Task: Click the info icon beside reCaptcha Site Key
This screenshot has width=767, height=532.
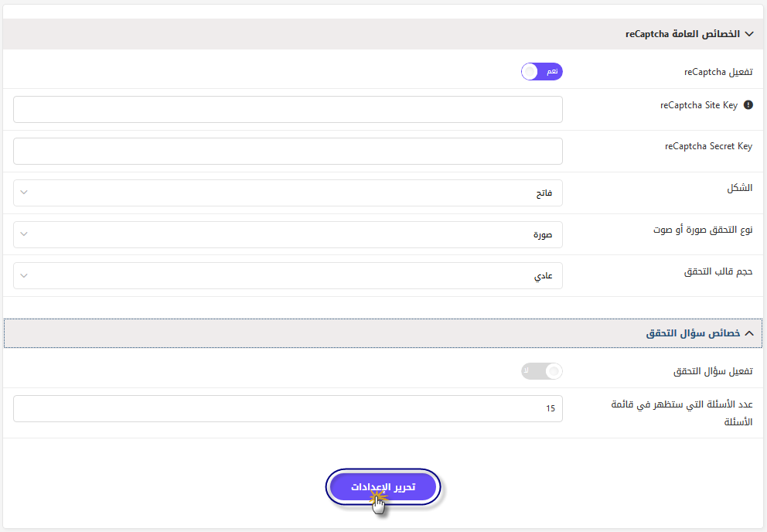Action: pyautogui.click(x=748, y=104)
